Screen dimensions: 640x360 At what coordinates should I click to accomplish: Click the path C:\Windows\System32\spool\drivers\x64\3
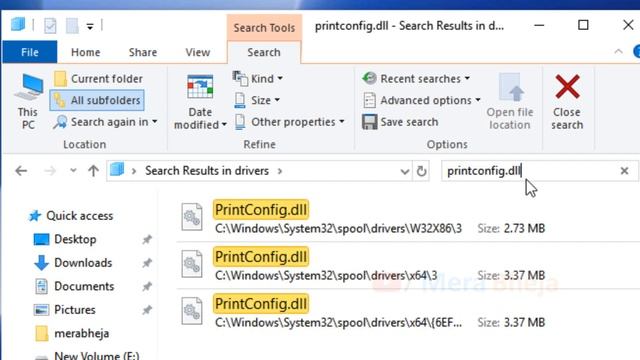pos(326,276)
